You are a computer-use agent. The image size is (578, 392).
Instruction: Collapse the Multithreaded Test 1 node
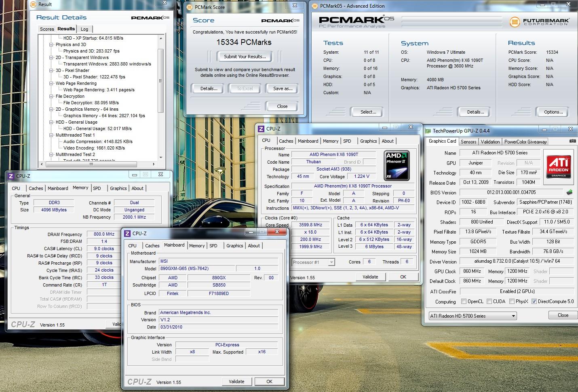pos(51,135)
